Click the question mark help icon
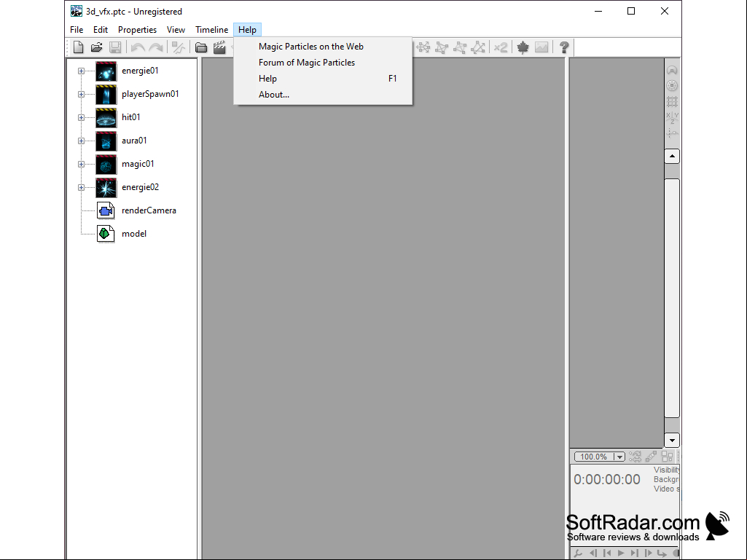Screen dimensions: 747x560 564,47
